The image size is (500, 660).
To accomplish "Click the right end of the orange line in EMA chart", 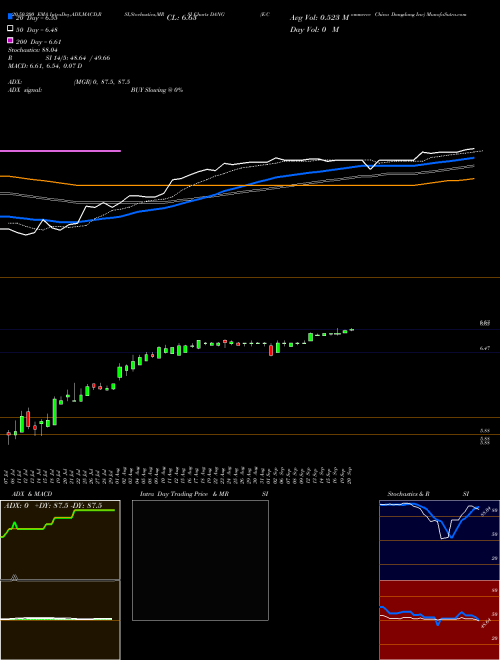I will coord(473,179).
